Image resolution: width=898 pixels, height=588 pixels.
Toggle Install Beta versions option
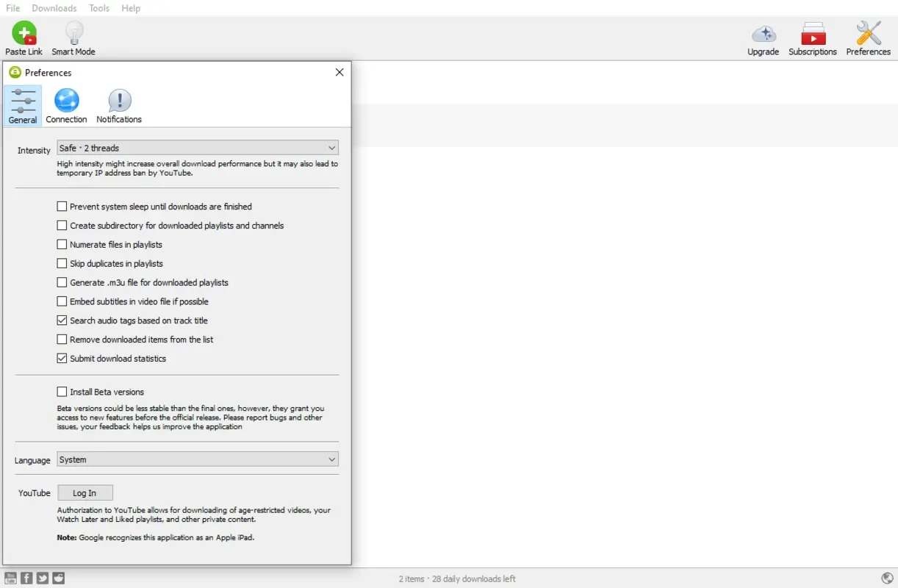[62, 391]
